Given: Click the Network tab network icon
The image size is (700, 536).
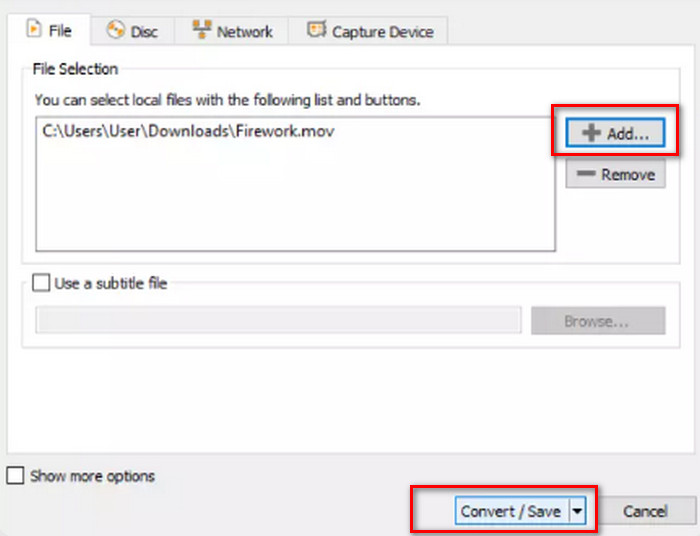Looking at the screenshot, I should tap(202, 29).
